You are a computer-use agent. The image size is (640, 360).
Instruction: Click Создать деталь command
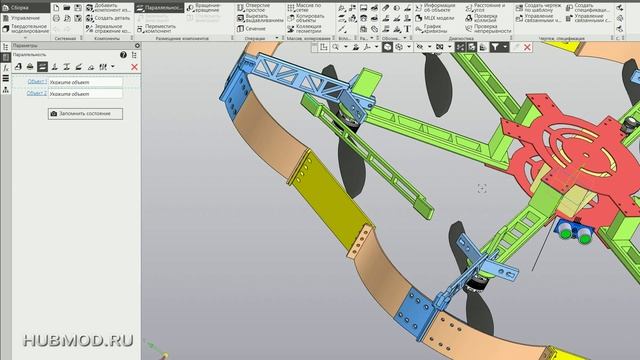[x=108, y=18]
